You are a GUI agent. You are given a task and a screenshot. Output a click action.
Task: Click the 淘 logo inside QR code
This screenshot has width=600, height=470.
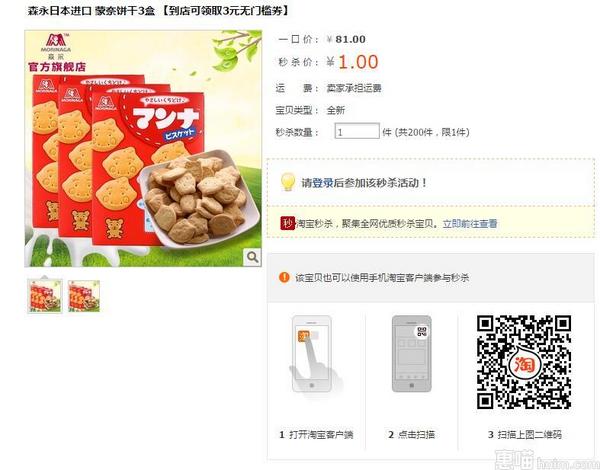[x=524, y=363]
